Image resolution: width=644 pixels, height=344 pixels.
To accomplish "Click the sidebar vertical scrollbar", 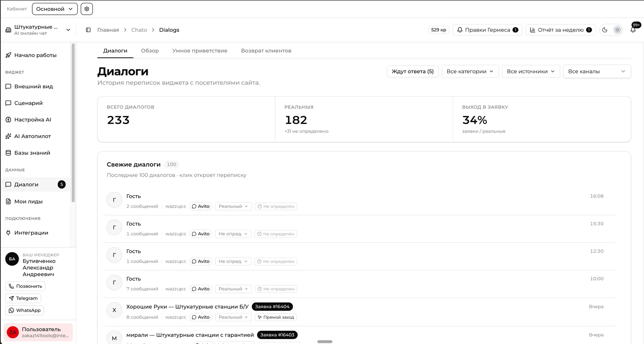I will (73, 123).
